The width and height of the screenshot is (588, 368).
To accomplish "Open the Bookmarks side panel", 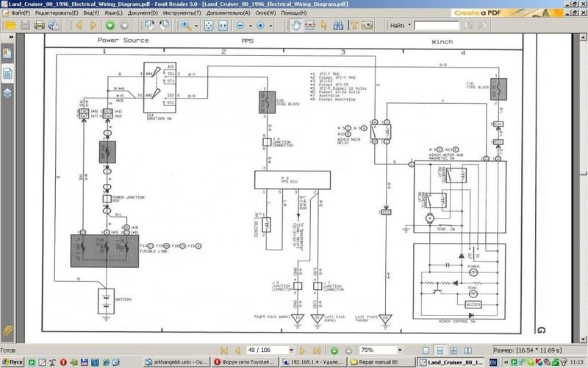I will click(7, 54).
